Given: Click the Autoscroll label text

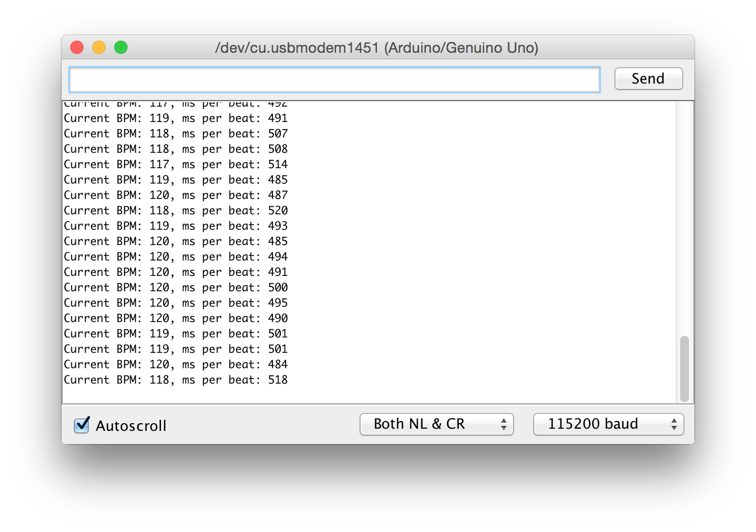Looking at the screenshot, I should (131, 426).
